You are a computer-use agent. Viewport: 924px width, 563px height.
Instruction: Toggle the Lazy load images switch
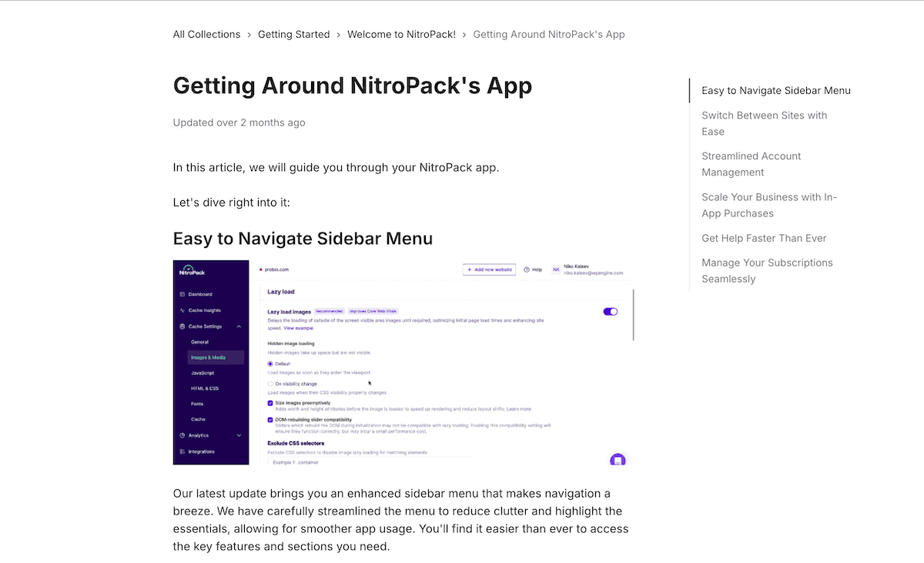(611, 311)
